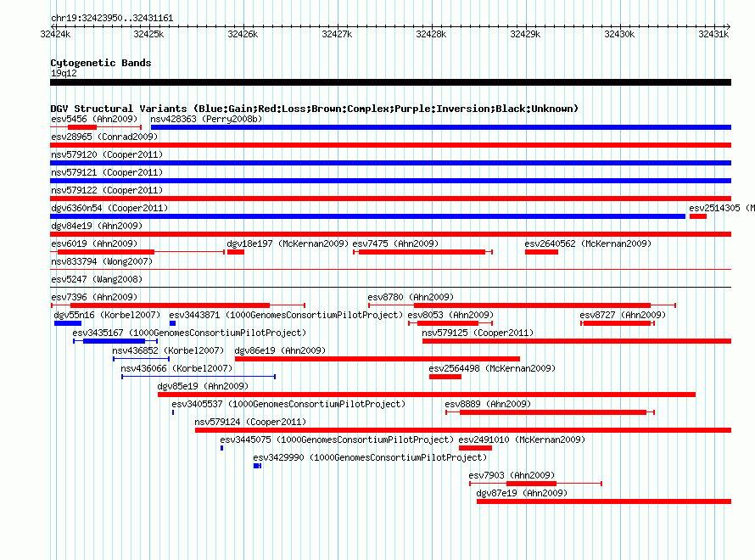Open the esv5247 (Wang2008) label
The width and height of the screenshot is (755, 560).
[x=97, y=279]
